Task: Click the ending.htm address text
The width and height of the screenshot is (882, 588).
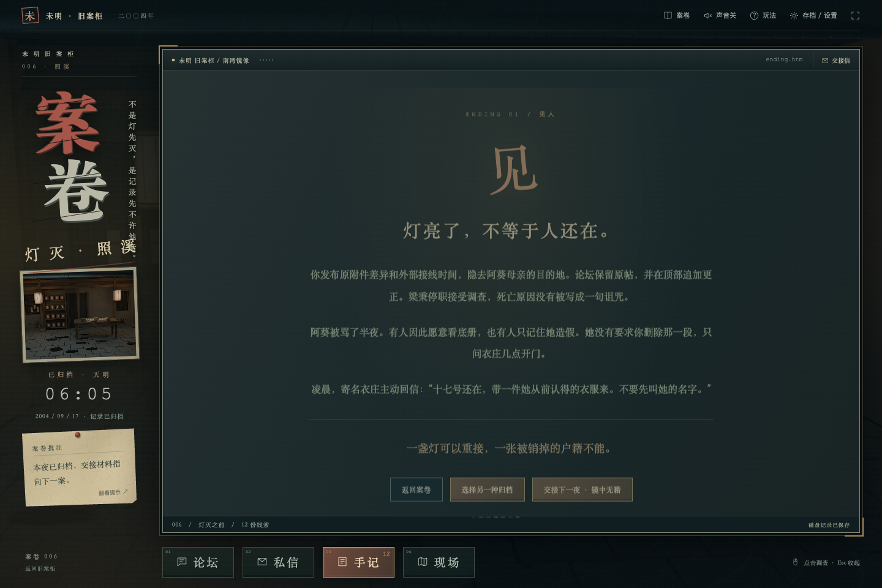Action: click(784, 59)
